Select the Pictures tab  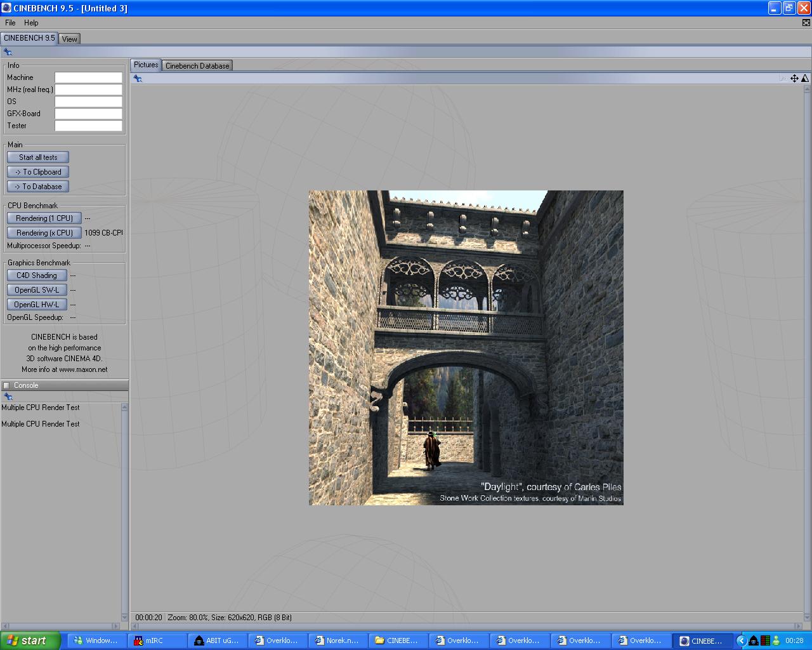click(146, 65)
